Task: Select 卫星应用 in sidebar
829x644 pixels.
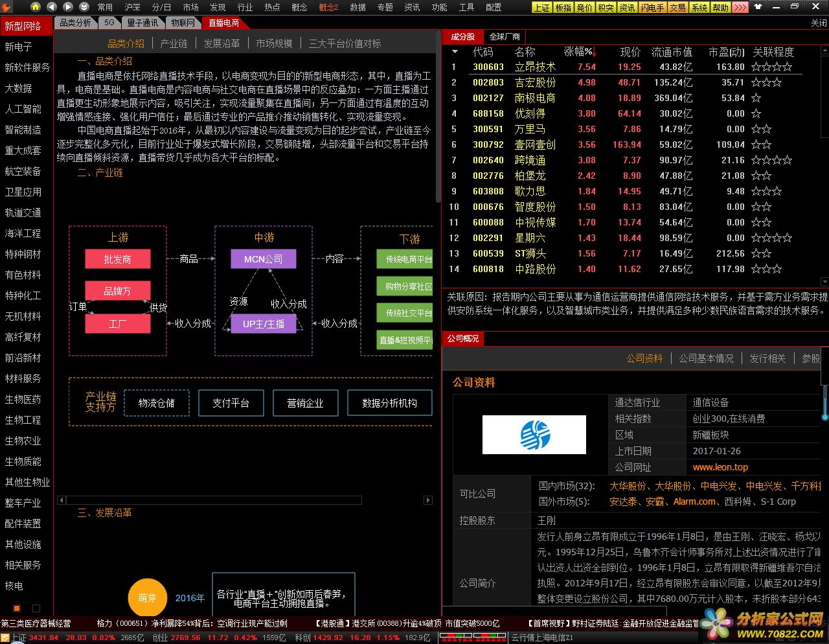Action: (23, 192)
